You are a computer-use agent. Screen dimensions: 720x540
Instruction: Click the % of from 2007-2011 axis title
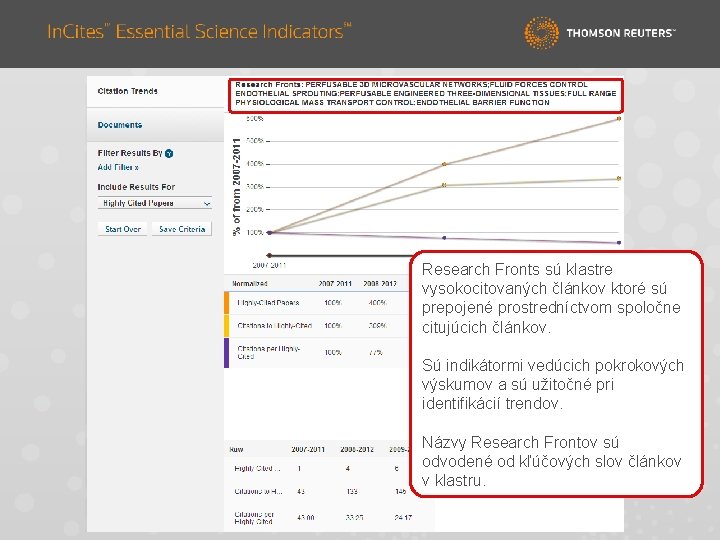[237, 187]
